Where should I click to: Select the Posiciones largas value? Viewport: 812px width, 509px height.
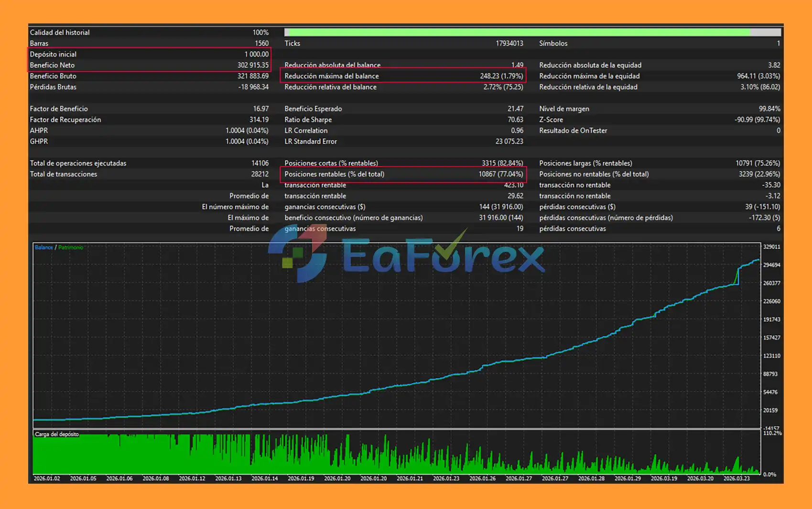[758, 163]
